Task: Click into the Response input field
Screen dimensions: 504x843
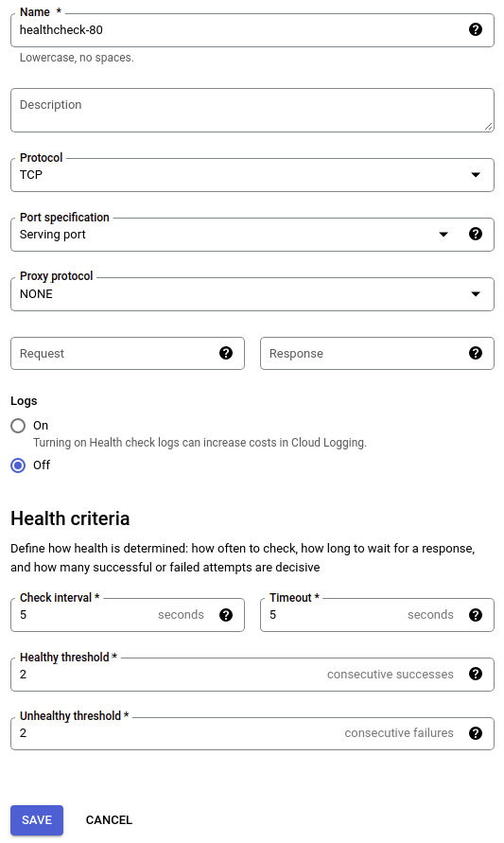Action: [x=363, y=353]
